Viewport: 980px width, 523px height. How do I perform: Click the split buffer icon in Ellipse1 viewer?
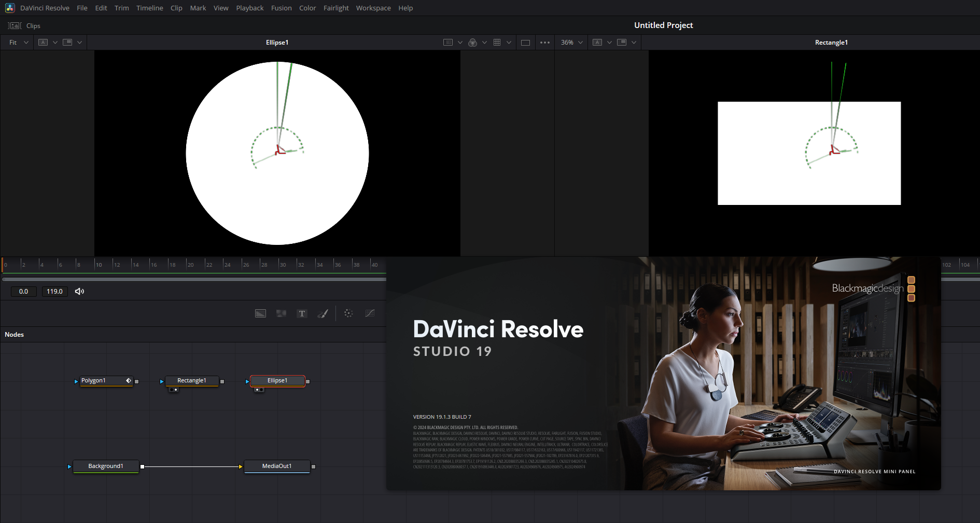click(x=67, y=43)
